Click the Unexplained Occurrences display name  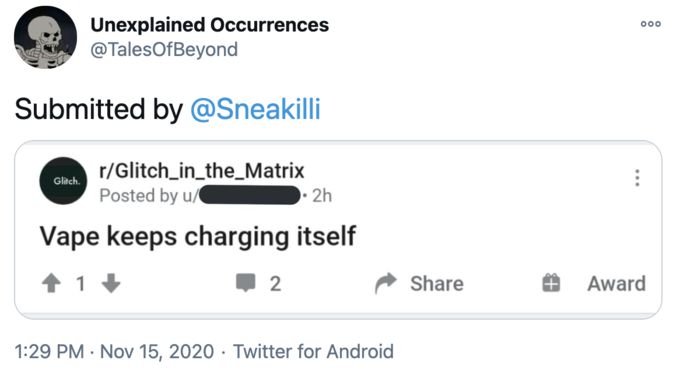click(x=209, y=25)
